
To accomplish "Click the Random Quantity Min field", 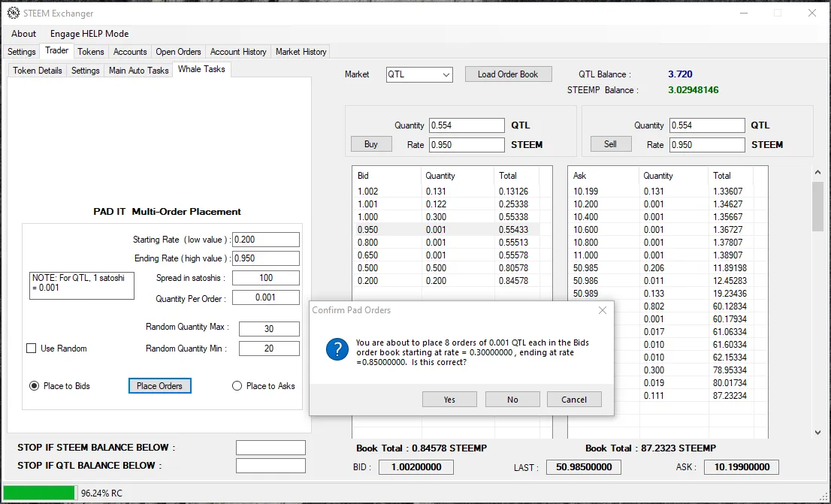I will coord(269,349).
